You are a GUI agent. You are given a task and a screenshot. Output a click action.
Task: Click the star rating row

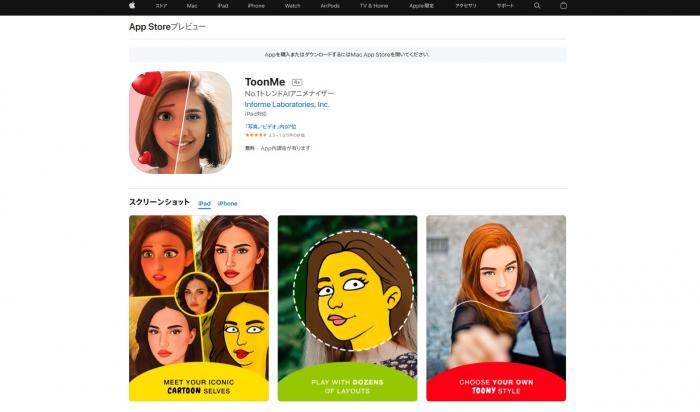(275, 135)
